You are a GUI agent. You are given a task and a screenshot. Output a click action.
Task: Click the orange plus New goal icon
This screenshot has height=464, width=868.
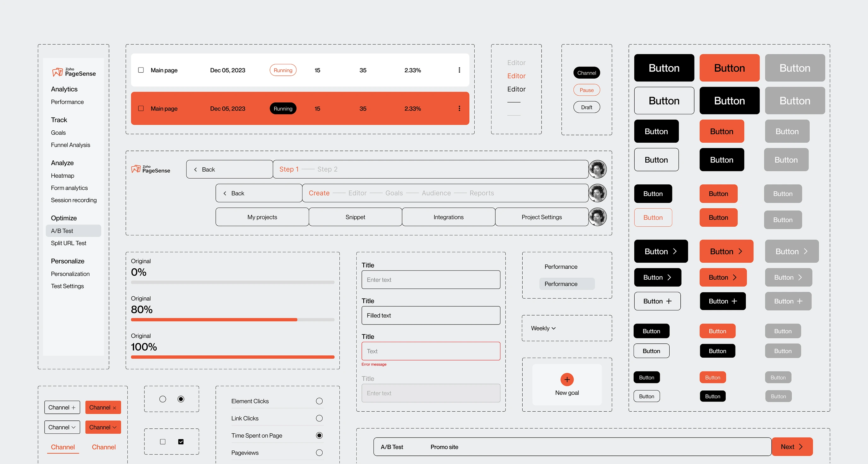[567, 380]
